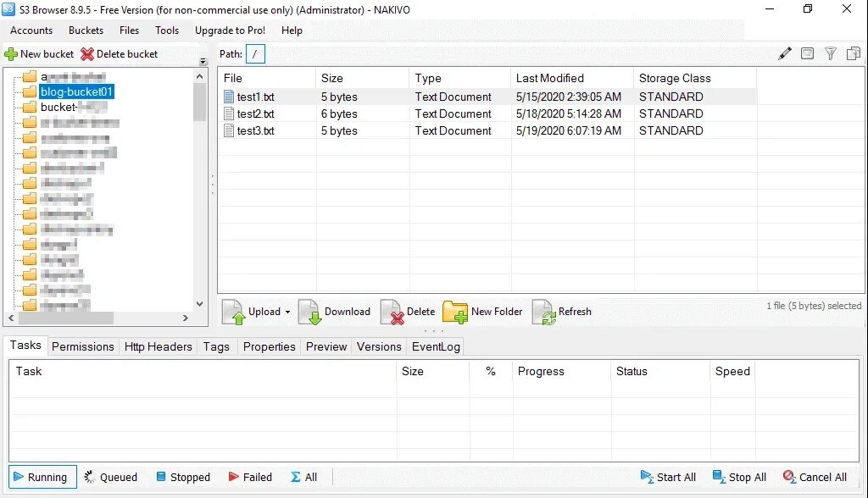Sort by the Size column header in file list
This screenshot has height=498, width=868.
(363, 78)
